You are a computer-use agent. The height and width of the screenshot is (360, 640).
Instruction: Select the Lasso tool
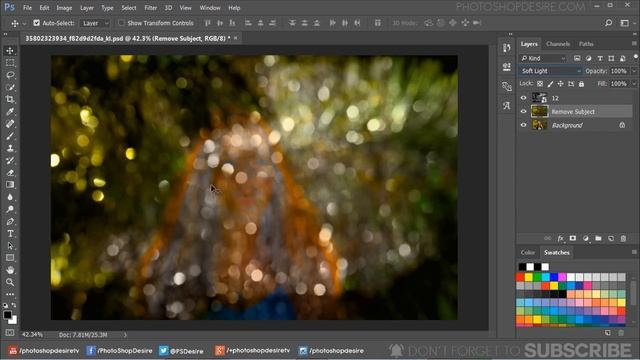[x=10, y=75]
